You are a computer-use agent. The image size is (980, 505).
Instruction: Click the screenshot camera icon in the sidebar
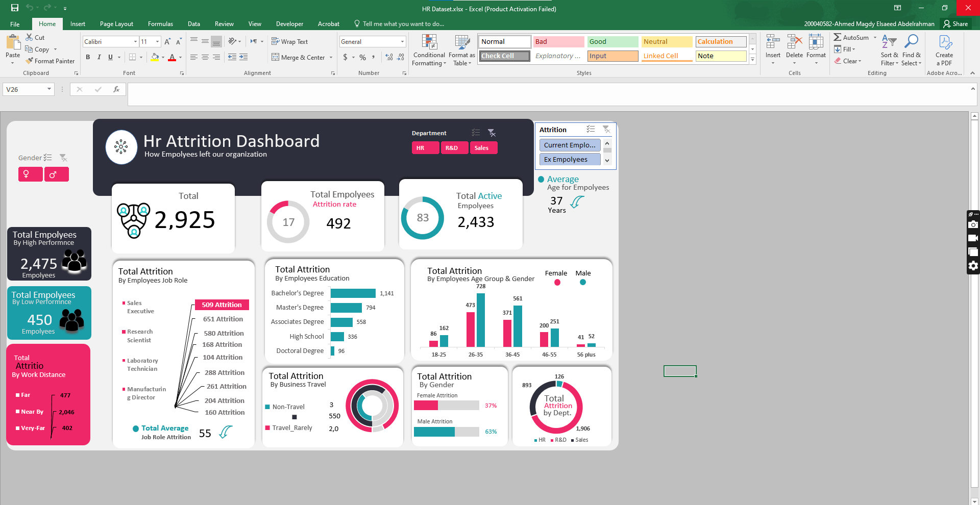click(x=973, y=224)
